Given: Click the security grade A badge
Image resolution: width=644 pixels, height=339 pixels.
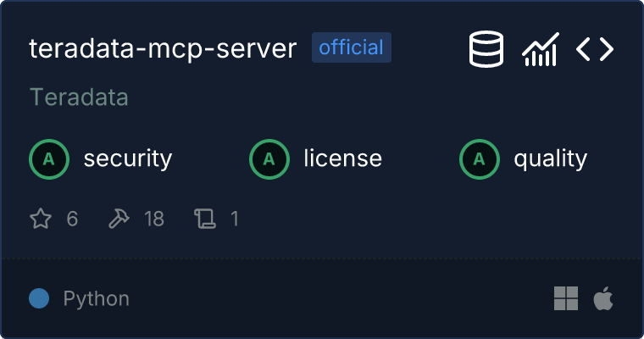Looking at the screenshot, I should (x=49, y=159).
